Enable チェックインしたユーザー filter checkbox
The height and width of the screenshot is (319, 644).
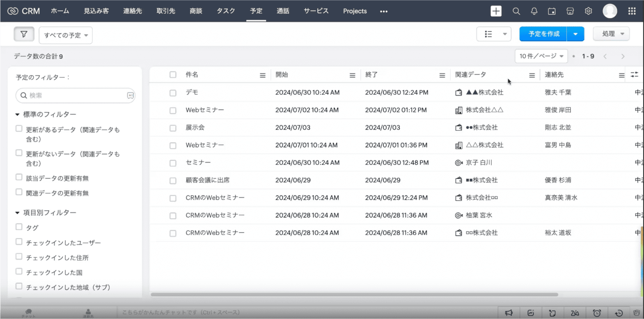19,242
